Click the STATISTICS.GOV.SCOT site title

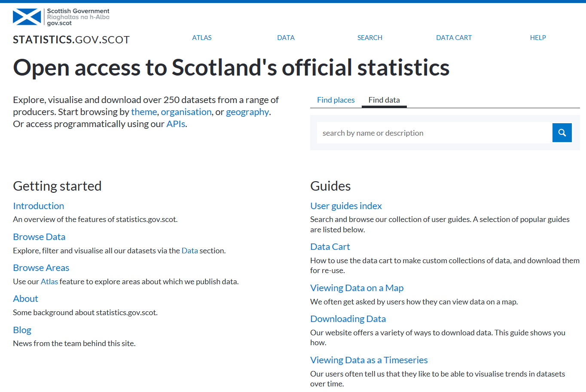point(71,40)
